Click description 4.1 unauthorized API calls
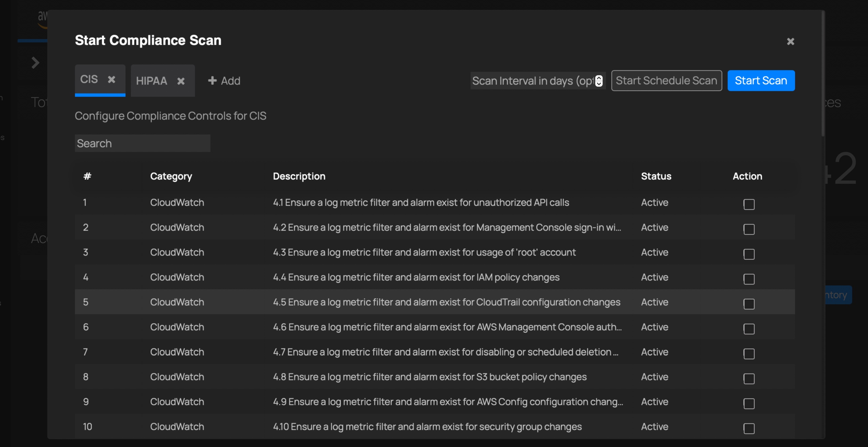Screen dimensions: 868x447 [x=421, y=202]
